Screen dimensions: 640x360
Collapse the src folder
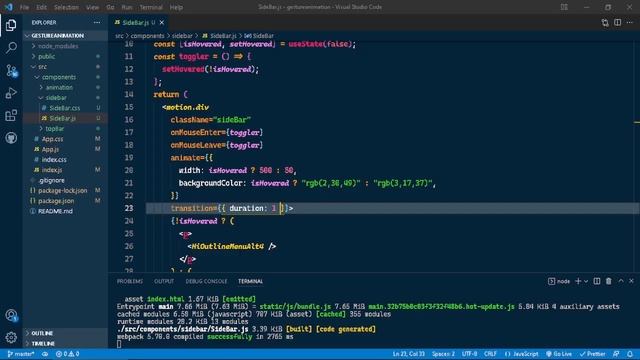pos(65,67)
